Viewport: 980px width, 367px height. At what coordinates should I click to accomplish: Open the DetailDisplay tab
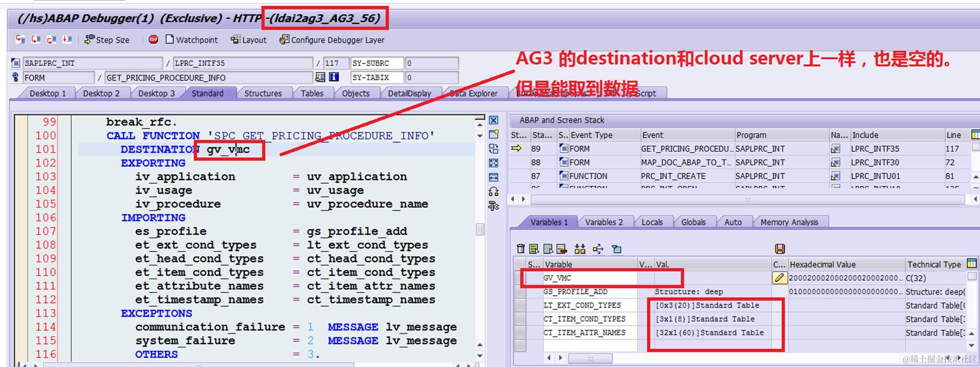(409, 93)
